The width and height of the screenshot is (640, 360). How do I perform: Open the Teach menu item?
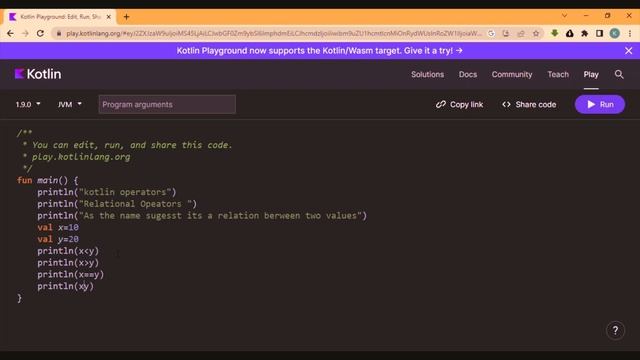[x=558, y=74]
